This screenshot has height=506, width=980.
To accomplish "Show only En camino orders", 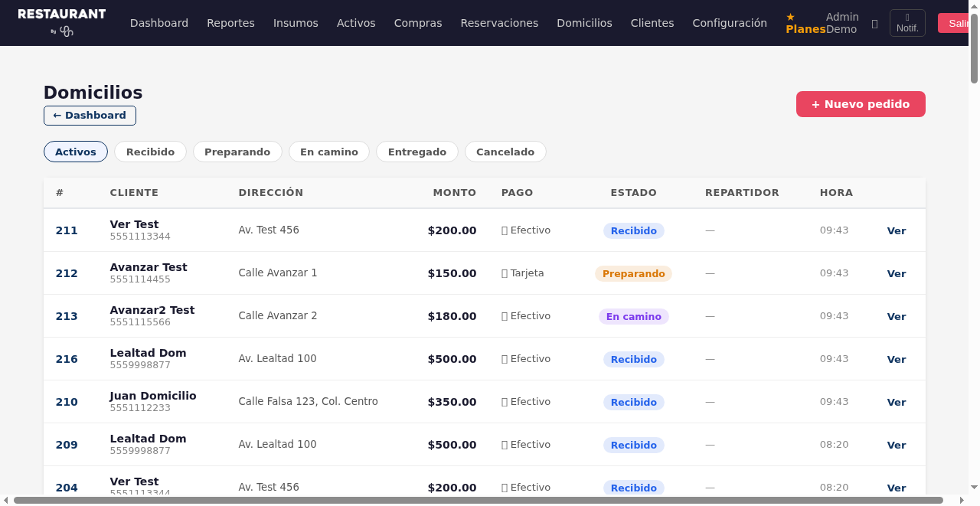I will coord(328,152).
